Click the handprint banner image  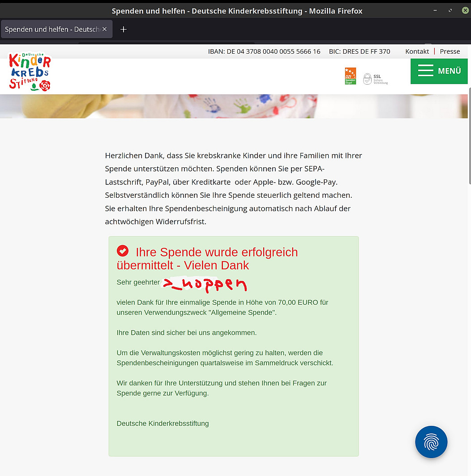(233, 106)
